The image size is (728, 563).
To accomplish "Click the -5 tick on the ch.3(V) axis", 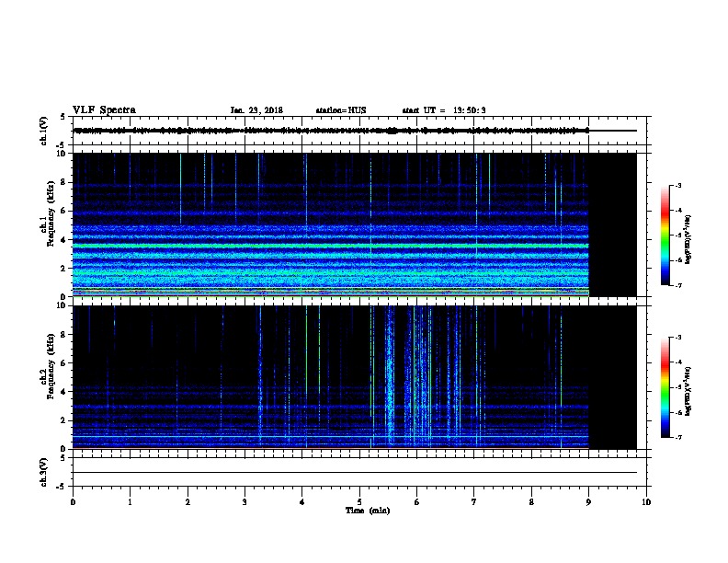I will point(62,487).
